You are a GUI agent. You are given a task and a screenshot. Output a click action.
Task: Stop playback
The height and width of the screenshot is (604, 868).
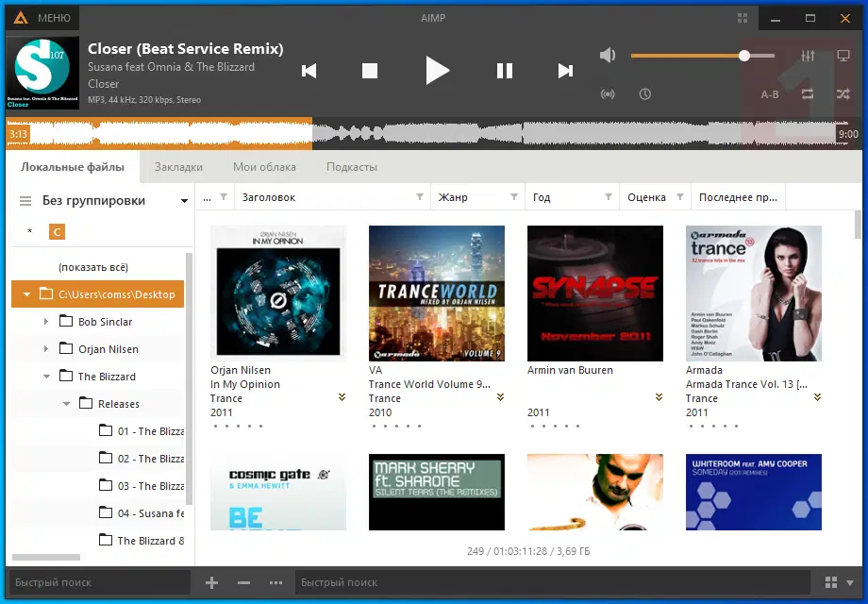[x=369, y=71]
